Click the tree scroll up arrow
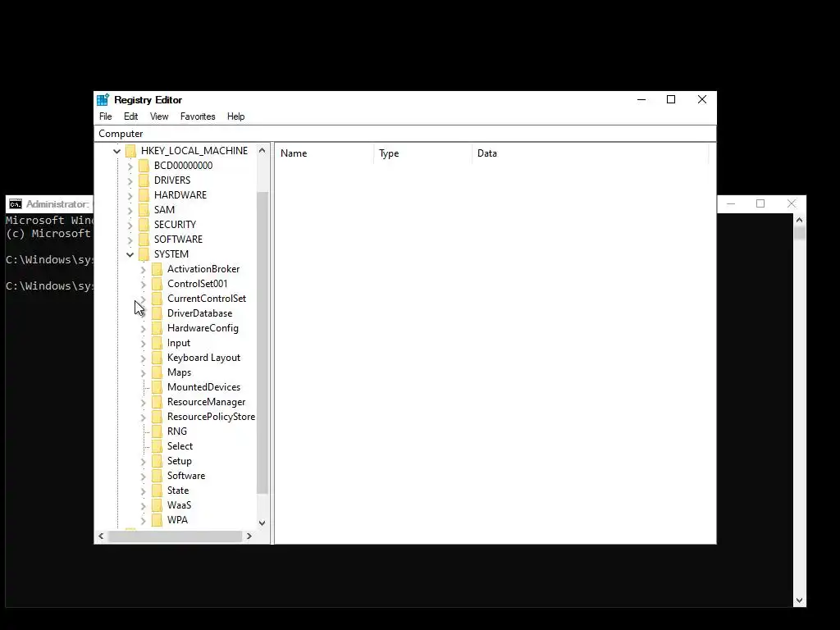Viewport: 840px width, 630px height. [262, 151]
